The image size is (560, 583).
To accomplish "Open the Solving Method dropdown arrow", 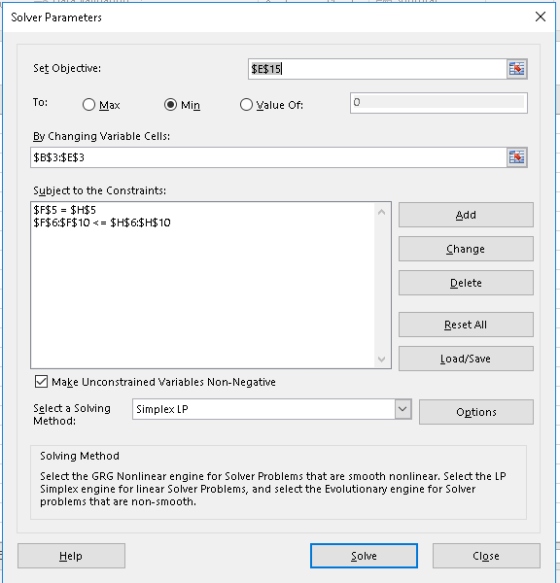I will click(403, 409).
